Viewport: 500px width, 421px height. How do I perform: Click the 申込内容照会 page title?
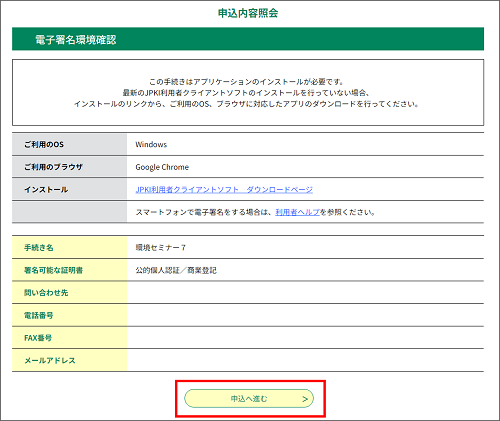pyautogui.click(x=248, y=13)
